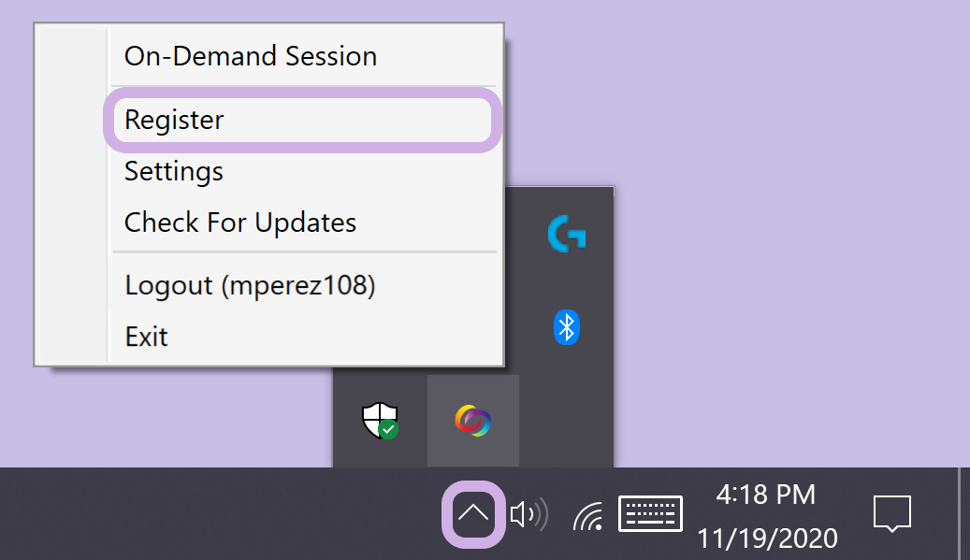Select Check For Updates
Viewport: 970px width, 560px height.
tap(240, 223)
